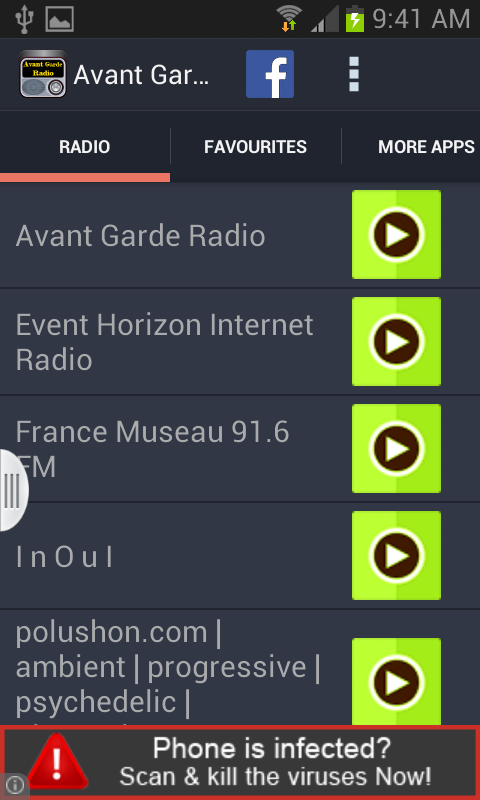The image size is (480, 800).
Task: Switch to the RADIO tab
Action: point(85,147)
